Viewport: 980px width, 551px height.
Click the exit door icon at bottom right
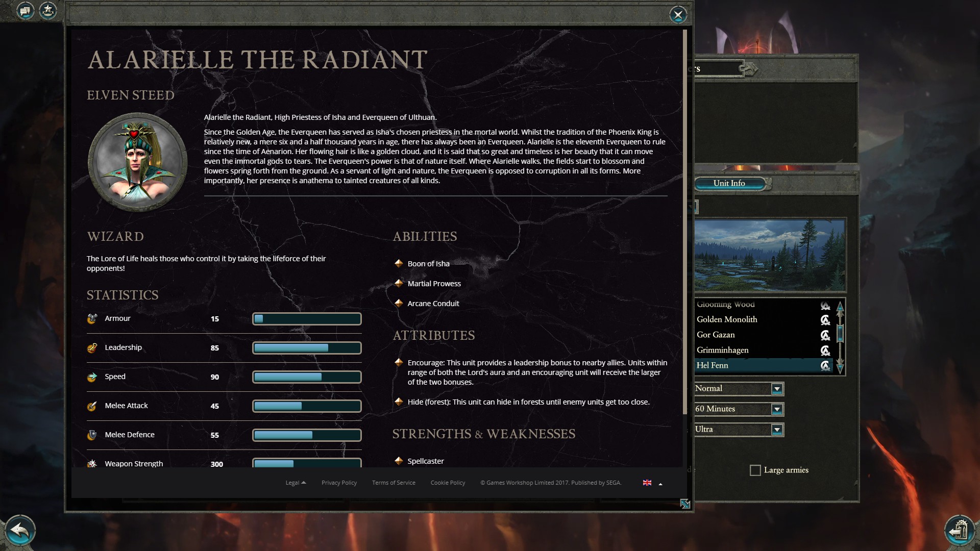coord(960,531)
